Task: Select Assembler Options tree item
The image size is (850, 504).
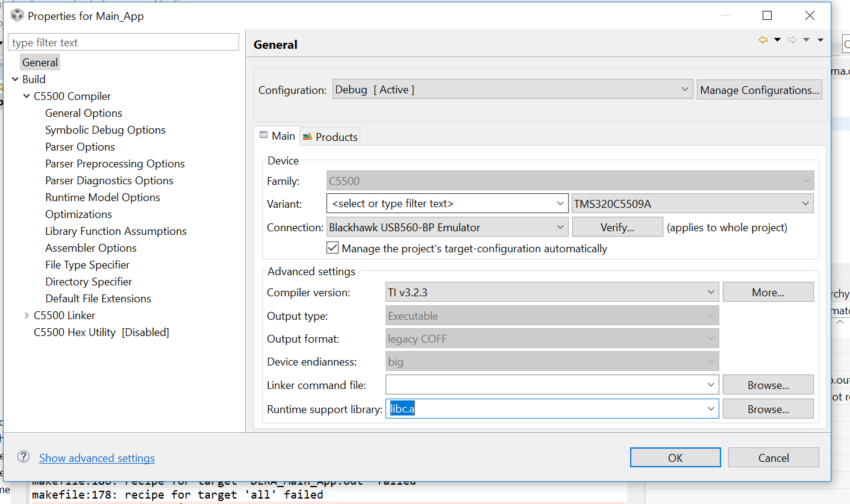Action: [91, 247]
